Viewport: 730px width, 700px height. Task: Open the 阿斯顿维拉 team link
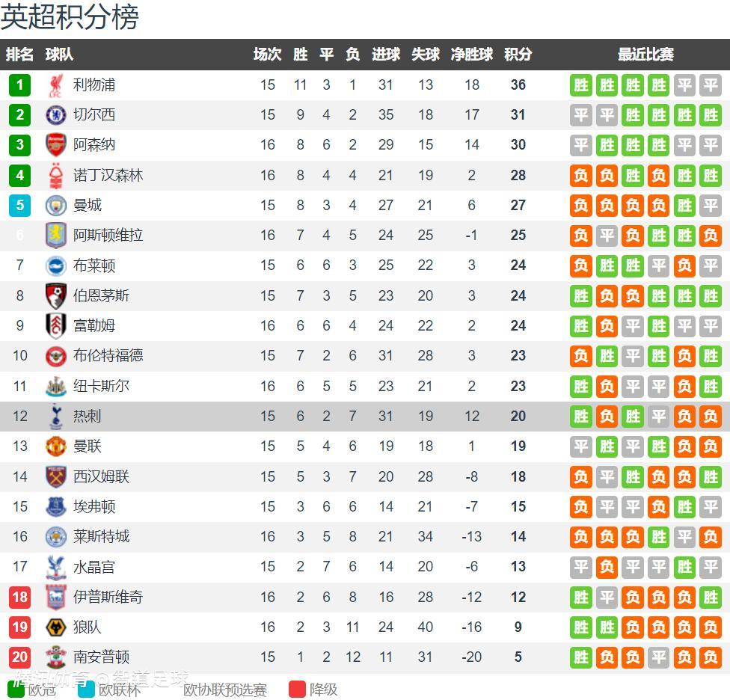point(108,235)
